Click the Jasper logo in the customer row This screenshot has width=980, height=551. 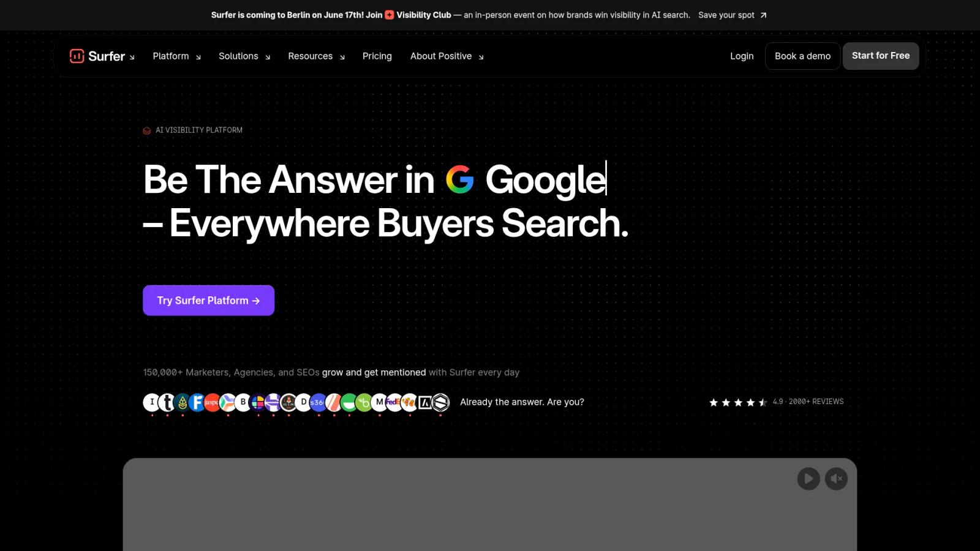(212, 402)
